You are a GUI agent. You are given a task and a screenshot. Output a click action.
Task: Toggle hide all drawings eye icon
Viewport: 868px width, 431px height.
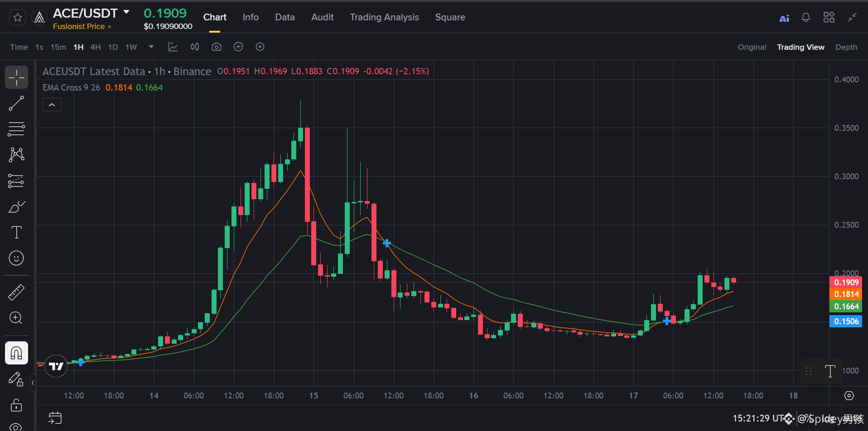click(x=16, y=426)
